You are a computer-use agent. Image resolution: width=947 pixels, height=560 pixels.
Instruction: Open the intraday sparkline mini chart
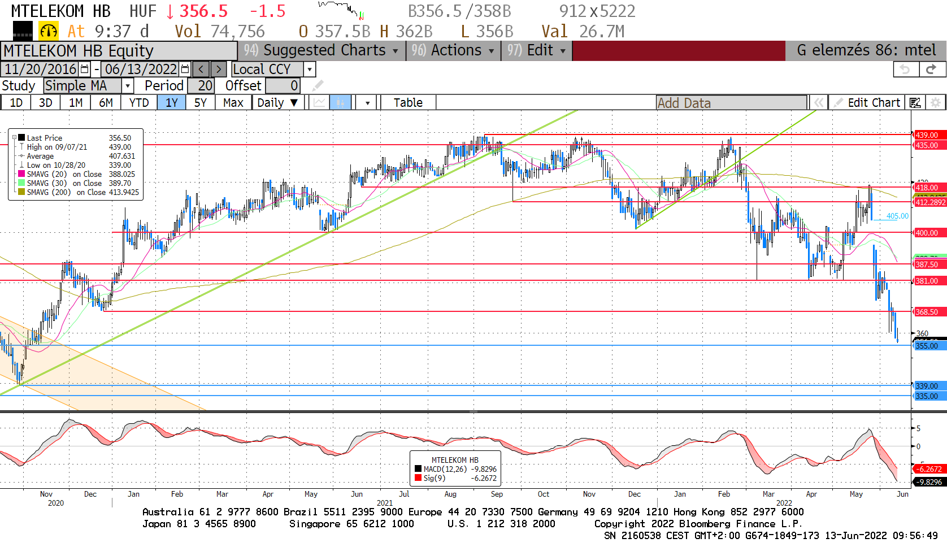click(341, 10)
